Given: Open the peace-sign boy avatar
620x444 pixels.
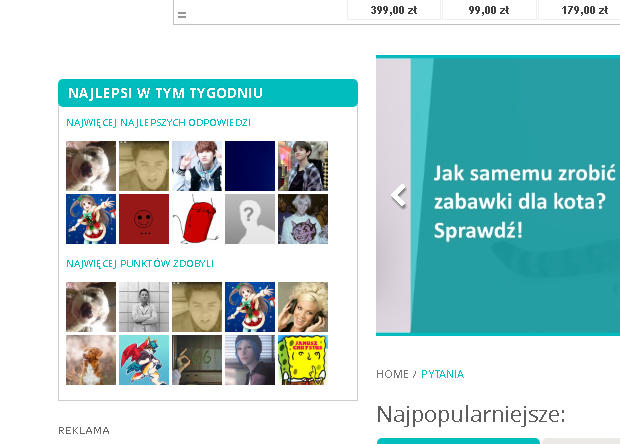Looking at the screenshot, I should (197, 166).
